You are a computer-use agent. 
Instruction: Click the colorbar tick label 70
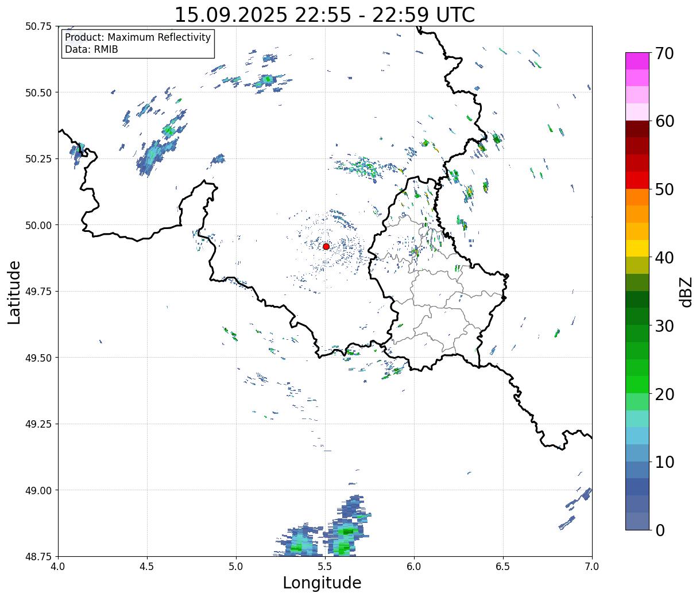click(x=664, y=53)
